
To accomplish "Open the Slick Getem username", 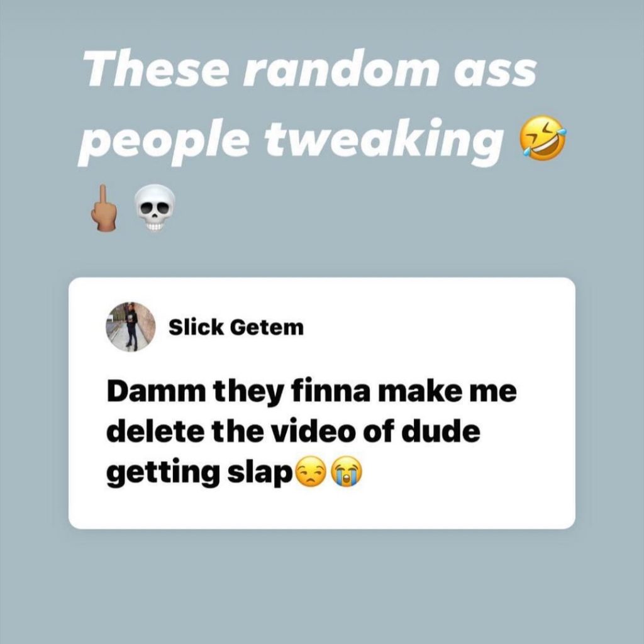I will [x=236, y=327].
